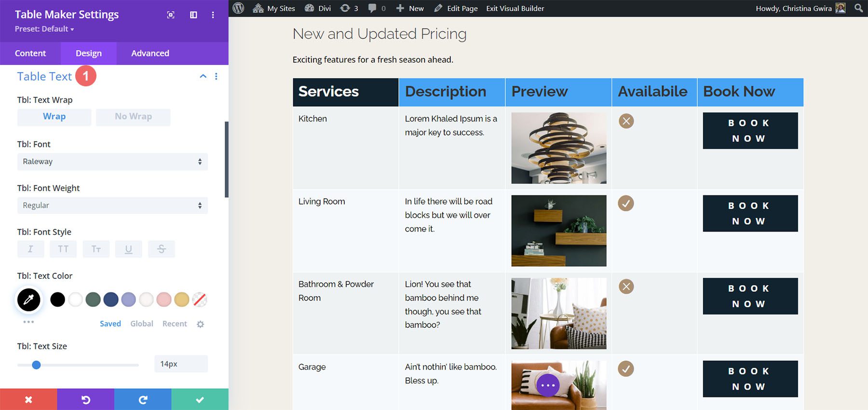This screenshot has width=868, height=410.
Task: Toggle the uppercase TT font style
Action: click(63, 249)
